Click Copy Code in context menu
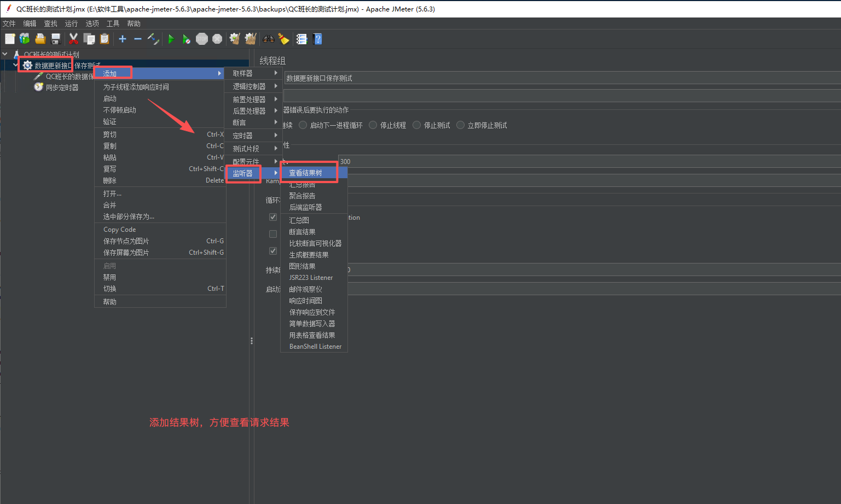Screen dimensions: 841x504 pyautogui.click(x=160, y=230)
